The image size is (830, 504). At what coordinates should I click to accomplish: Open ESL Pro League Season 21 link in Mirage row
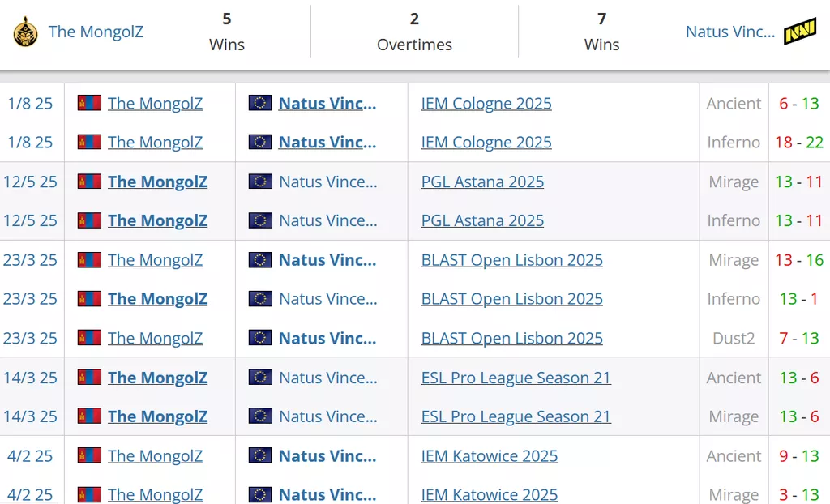(516, 416)
